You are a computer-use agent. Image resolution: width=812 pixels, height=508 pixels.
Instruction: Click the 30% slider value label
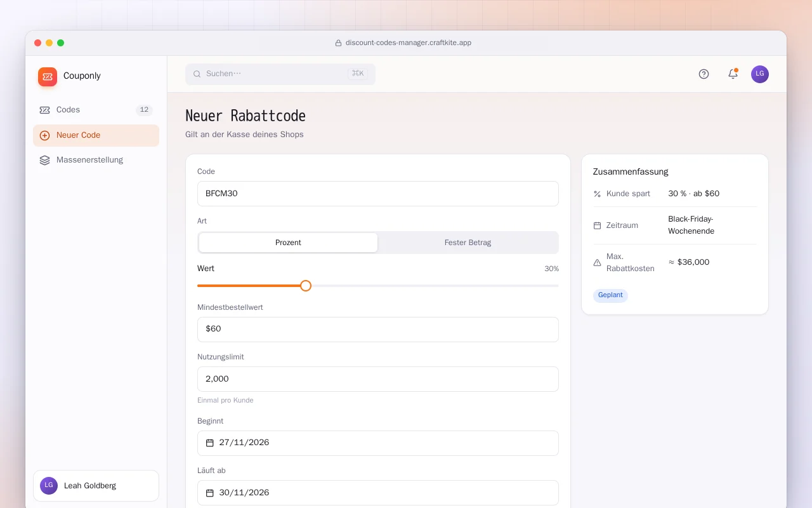[551, 269]
